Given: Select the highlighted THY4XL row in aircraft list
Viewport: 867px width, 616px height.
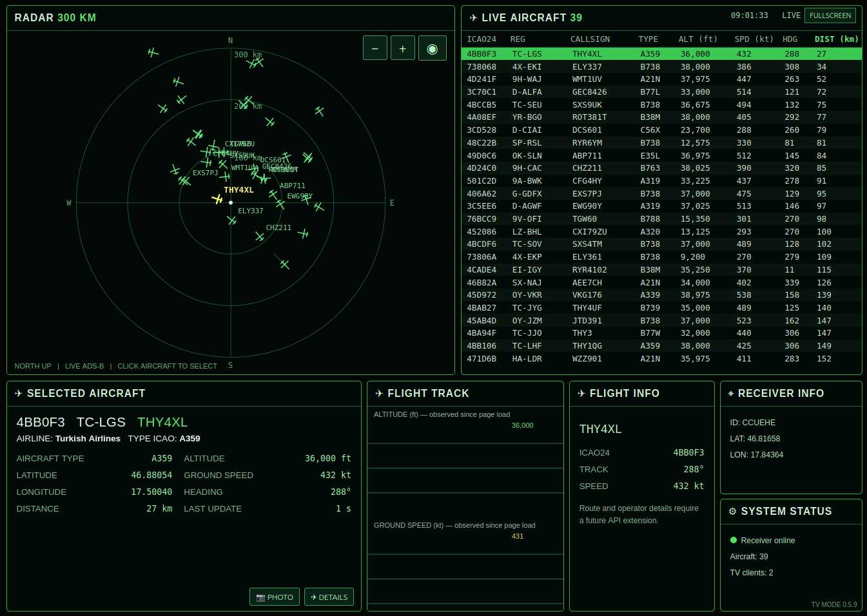Looking at the screenshot, I should tap(661, 54).
